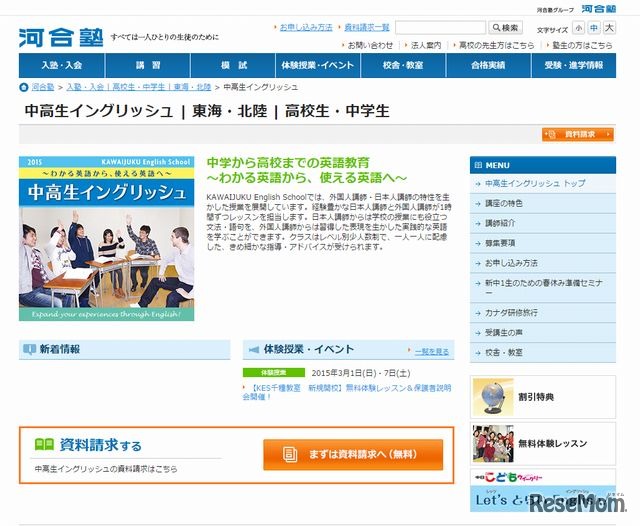Set text size to small 小
The height and width of the screenshot is (526, 640).
[578, 28]
